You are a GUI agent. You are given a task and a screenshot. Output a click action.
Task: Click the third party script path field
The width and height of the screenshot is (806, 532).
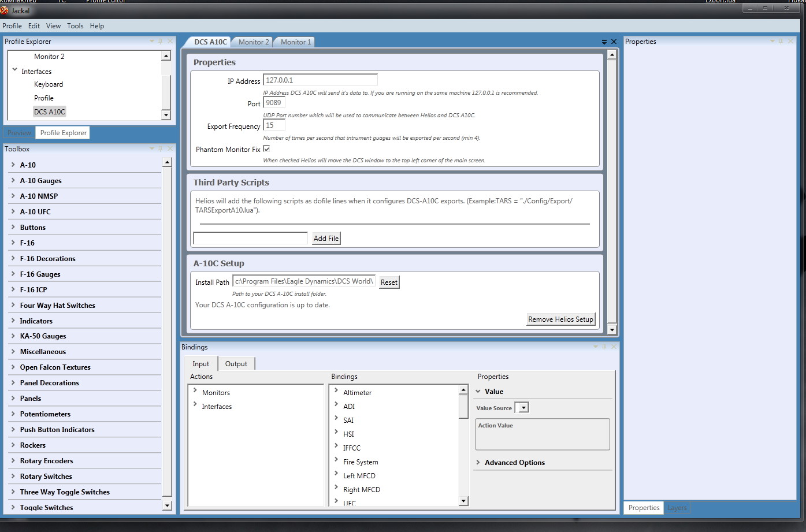click(x=250, y=238)
